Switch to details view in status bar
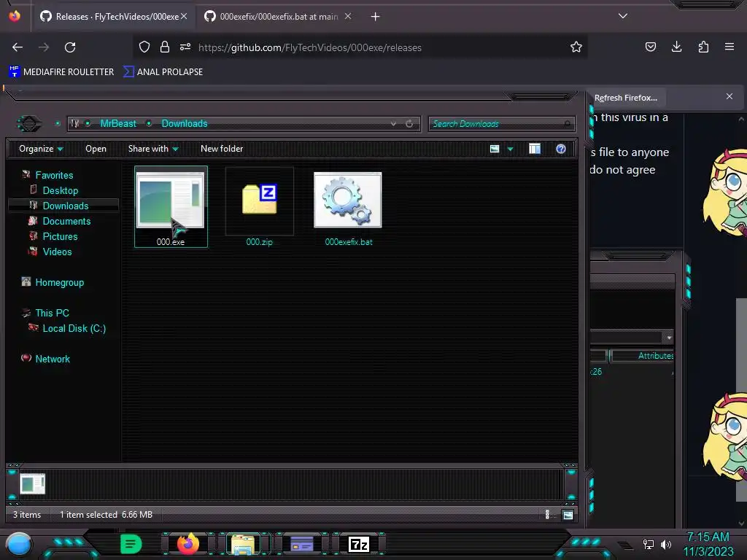Image resolution: width=747 pixels, height=560 pixels. (x=547, y=515)
